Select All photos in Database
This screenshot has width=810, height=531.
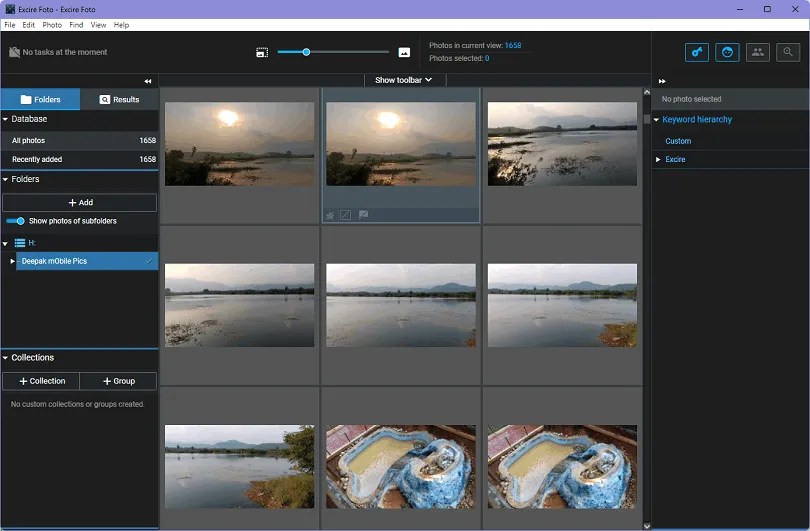click(x=80, y=140)
